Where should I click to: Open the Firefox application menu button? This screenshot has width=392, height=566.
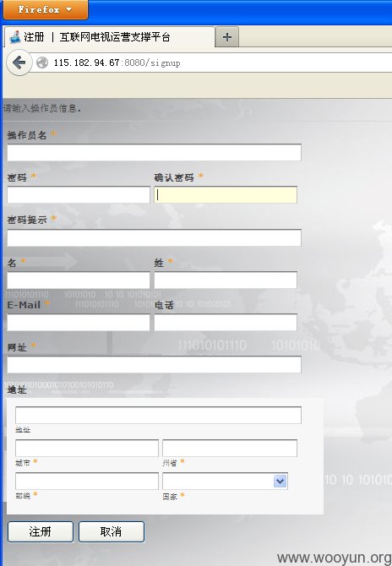pyautogui.click(x=45, y=9)
